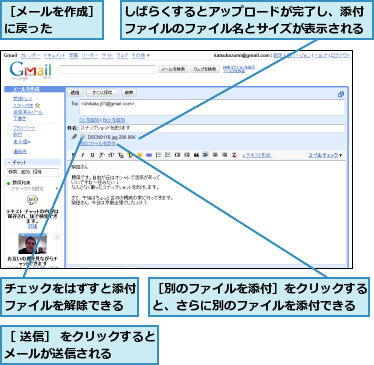
Task: Insert a hyperlink with the link icon
Action: [149, 155]
